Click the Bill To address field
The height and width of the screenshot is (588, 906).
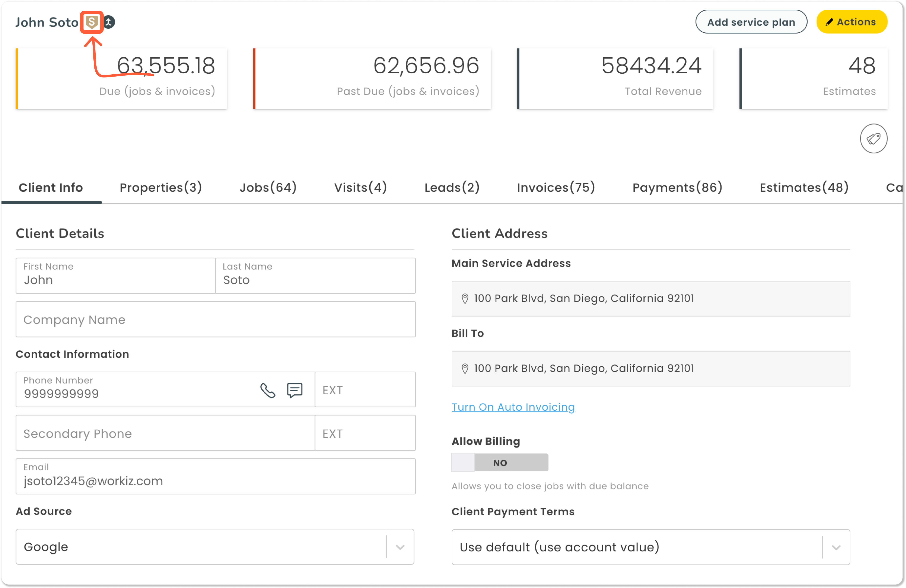pyautogui.click(x=651, y=369)
